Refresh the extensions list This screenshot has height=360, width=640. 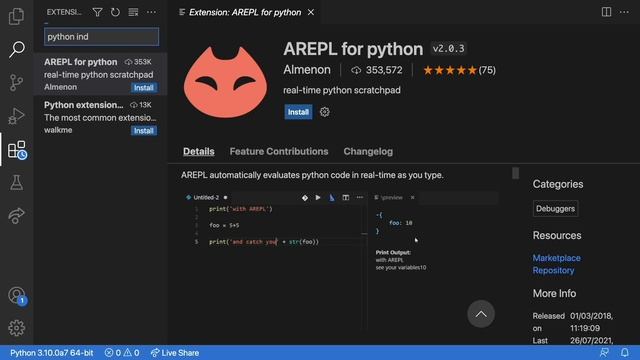tap(115, 12)
